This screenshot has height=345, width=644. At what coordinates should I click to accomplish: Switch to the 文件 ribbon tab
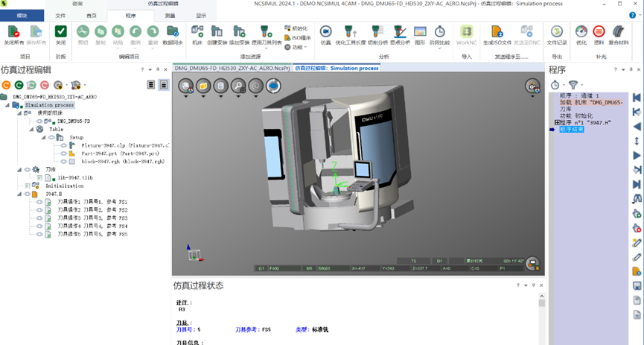point(60,16)
